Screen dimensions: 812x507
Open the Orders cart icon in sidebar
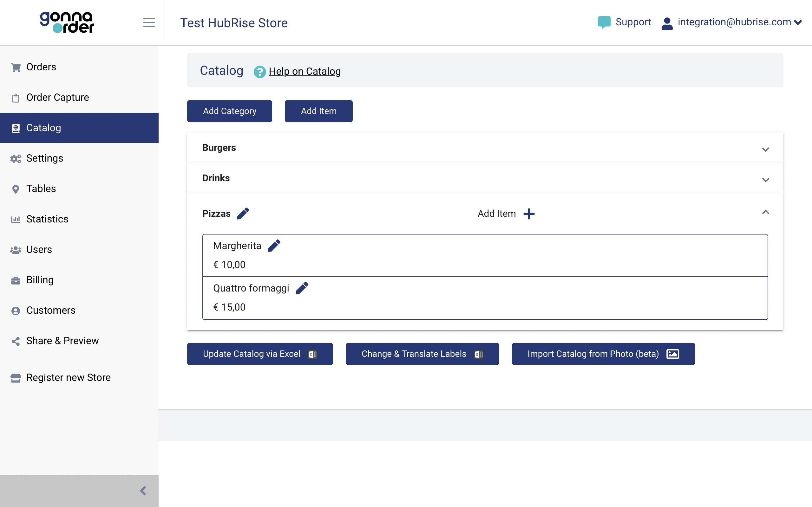pos(16,67)
